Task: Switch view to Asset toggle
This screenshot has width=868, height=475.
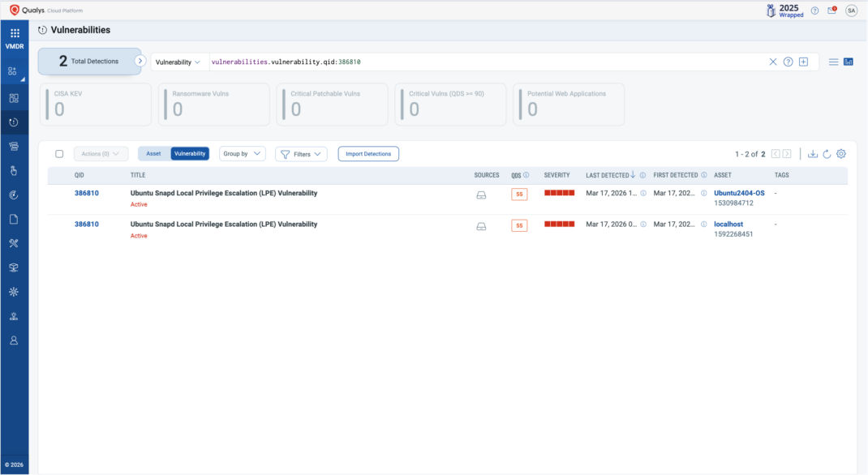Action: 153,154
